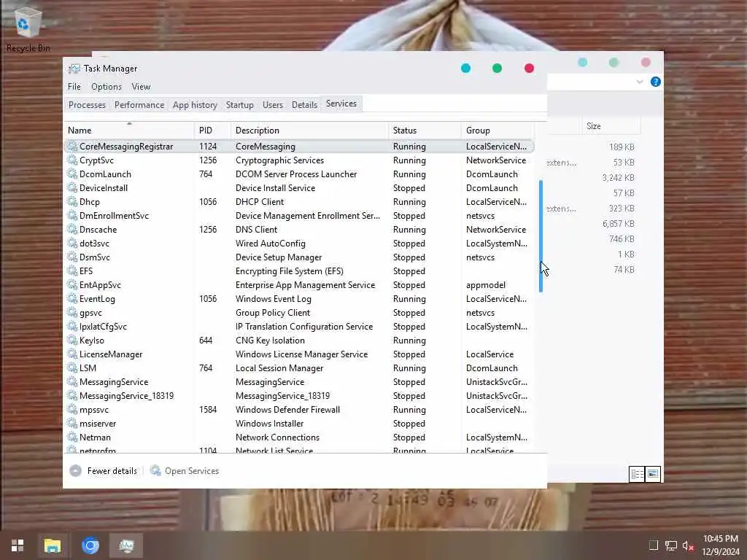Click the service icon next to Netman
The height and width of the screenshot is (560, 747).
72,437
